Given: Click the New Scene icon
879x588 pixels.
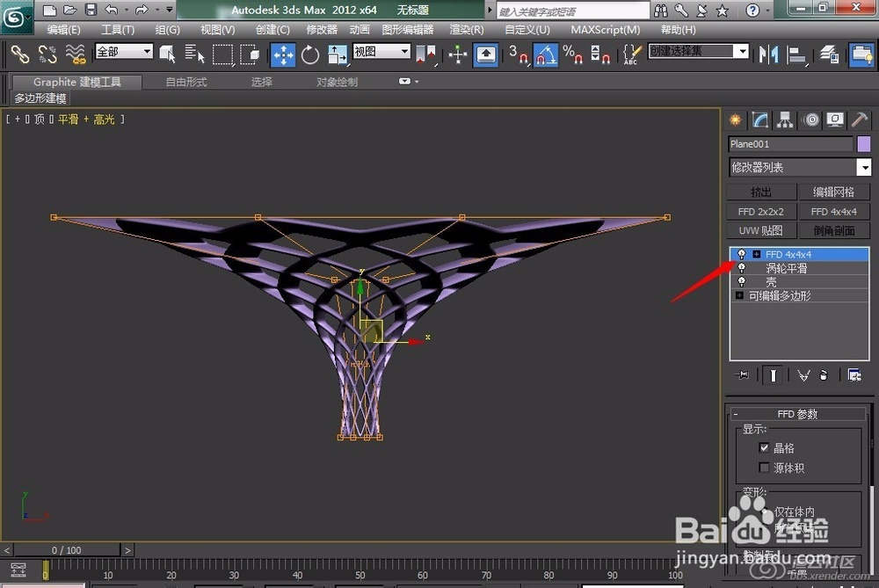Looking at the screenshot, I should (49, 10).
